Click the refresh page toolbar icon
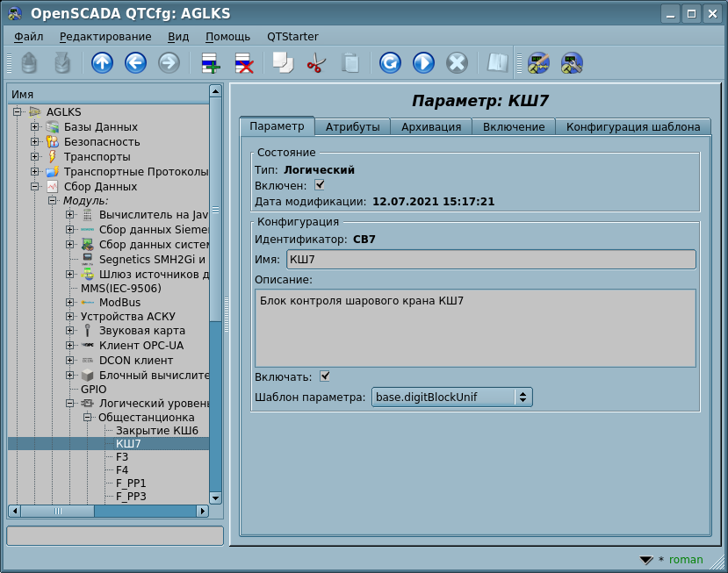The width and height of the screenshot is (728, 573). coord(390,63)
